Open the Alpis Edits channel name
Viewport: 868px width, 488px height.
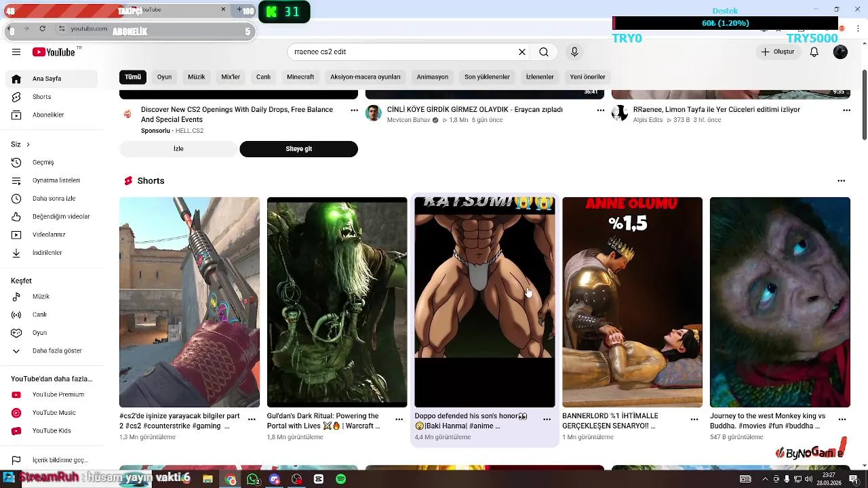coord(650,120)
